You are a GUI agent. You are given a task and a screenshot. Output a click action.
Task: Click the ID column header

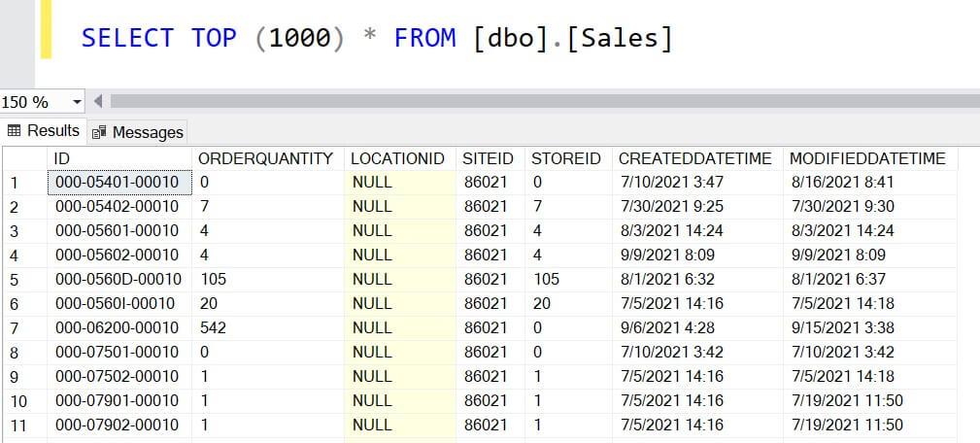tap(62, 158)
